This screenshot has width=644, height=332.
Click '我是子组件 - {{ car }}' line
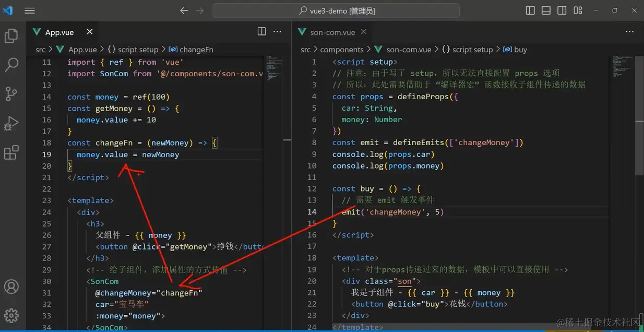(433, 292)
